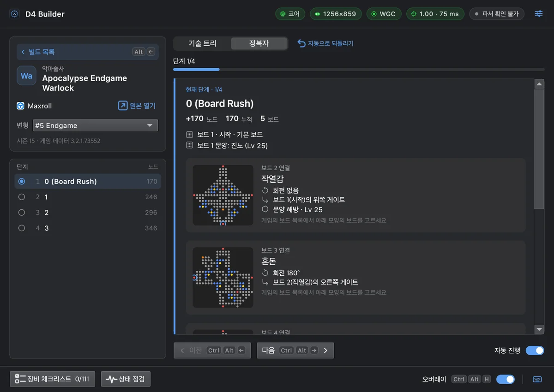
Task: Select radio button for step 3 named 2
Action: coord(21,213)
